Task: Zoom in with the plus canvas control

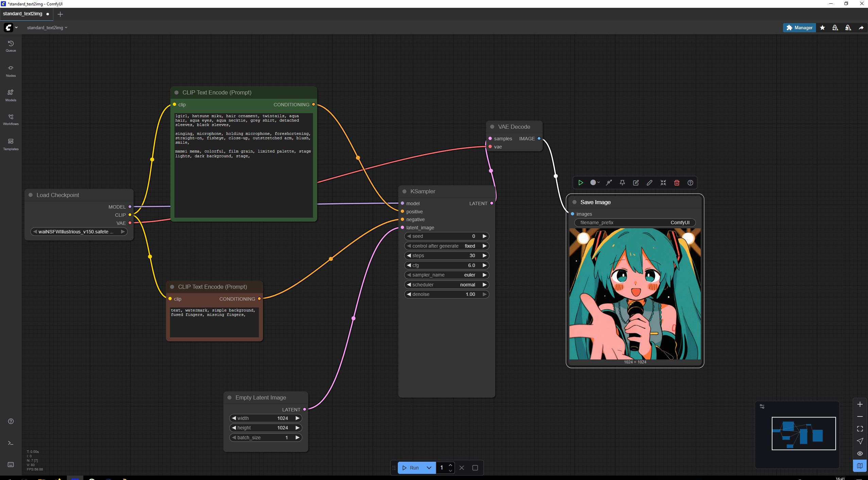Action: 860,404
